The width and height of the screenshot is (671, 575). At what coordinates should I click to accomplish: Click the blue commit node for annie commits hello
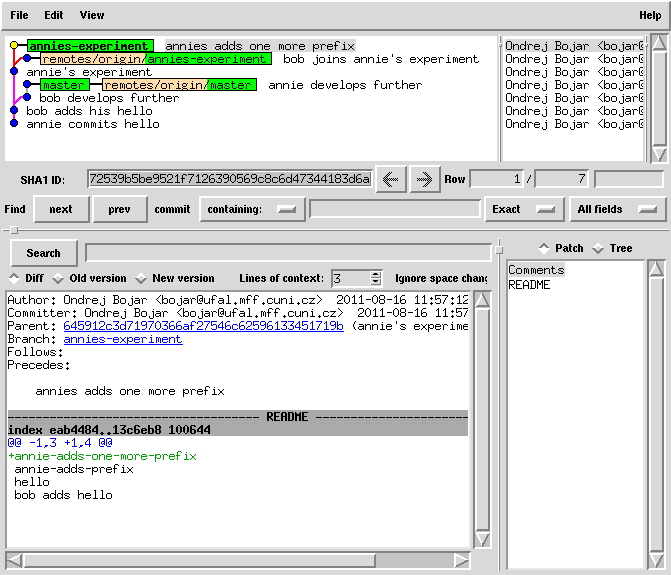[x=14, y=124]
